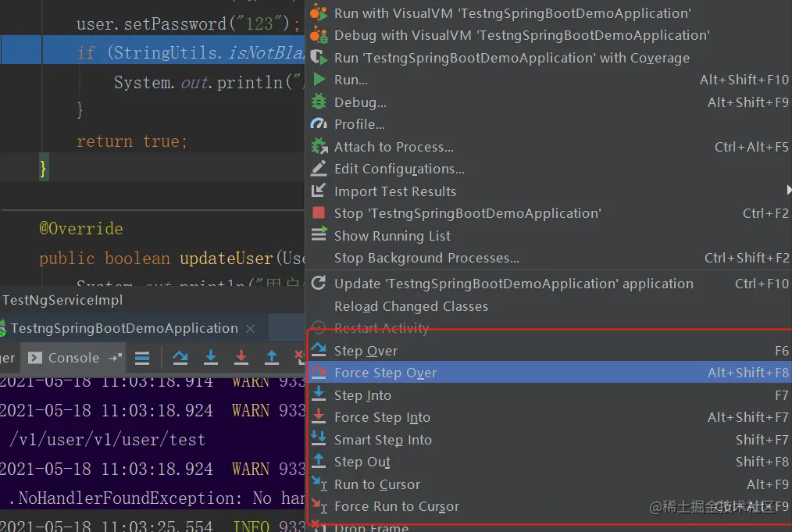
Task: Stop 'TestngSpringBootDemoApplication' via menu
Action: point(548,213)
